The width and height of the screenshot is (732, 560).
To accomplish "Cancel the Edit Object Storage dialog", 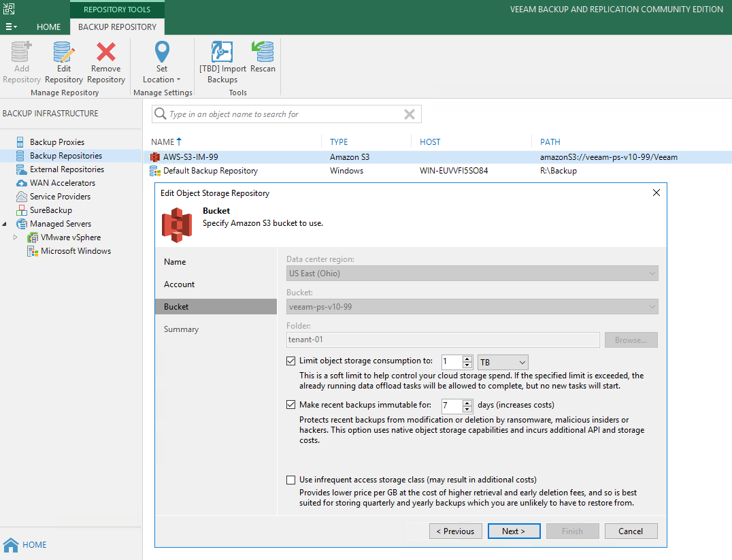I will [x=631, y=531].
